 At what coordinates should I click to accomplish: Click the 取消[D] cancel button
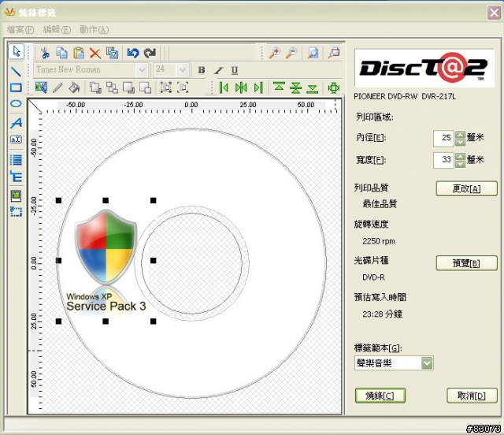pyautogui.click(x=472, y=396)
